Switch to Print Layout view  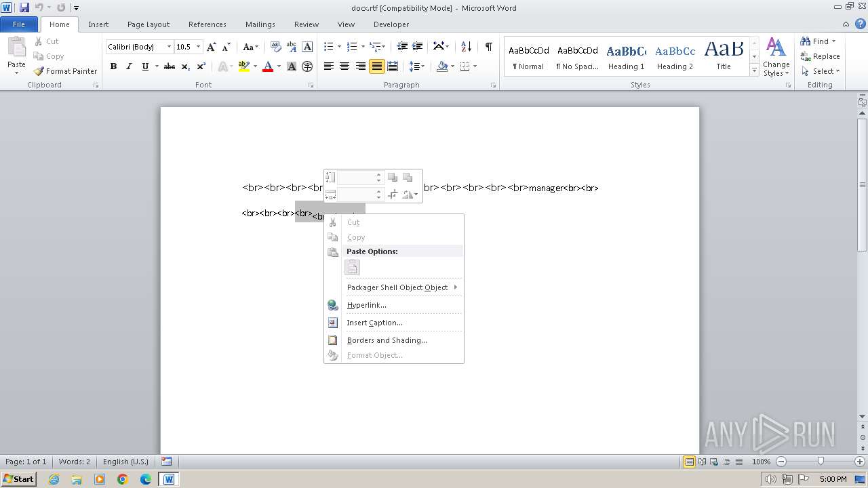689,462
